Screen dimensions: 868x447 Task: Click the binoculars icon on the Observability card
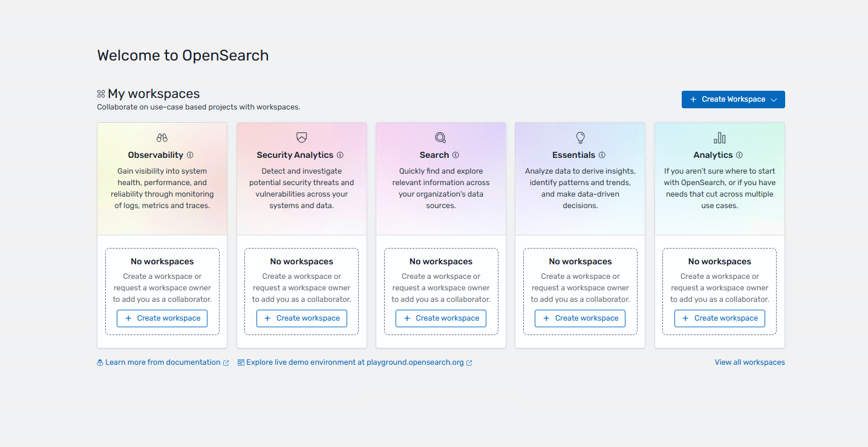pyautogui.click(x=162, y=138)
